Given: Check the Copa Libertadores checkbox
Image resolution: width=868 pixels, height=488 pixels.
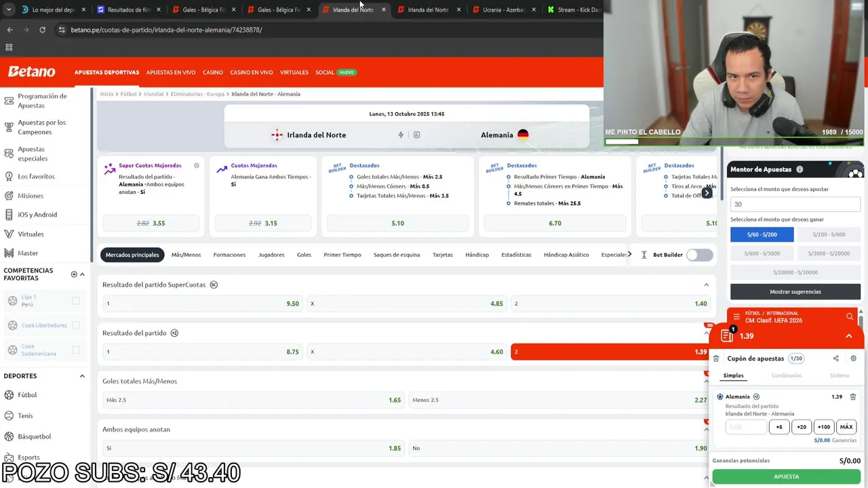Looking at the screenshot, I should point(76,325).
